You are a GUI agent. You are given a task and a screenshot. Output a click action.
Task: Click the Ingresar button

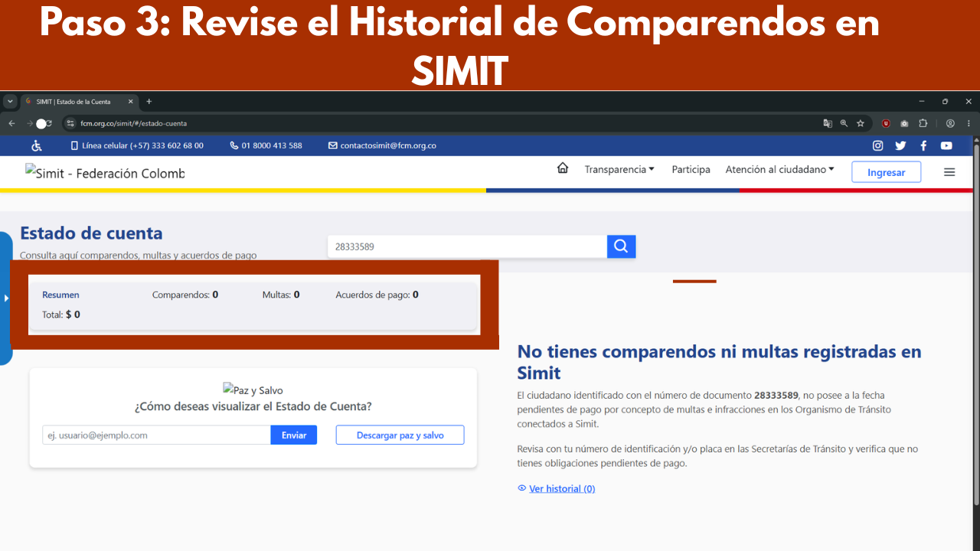[x=886, y=172]
